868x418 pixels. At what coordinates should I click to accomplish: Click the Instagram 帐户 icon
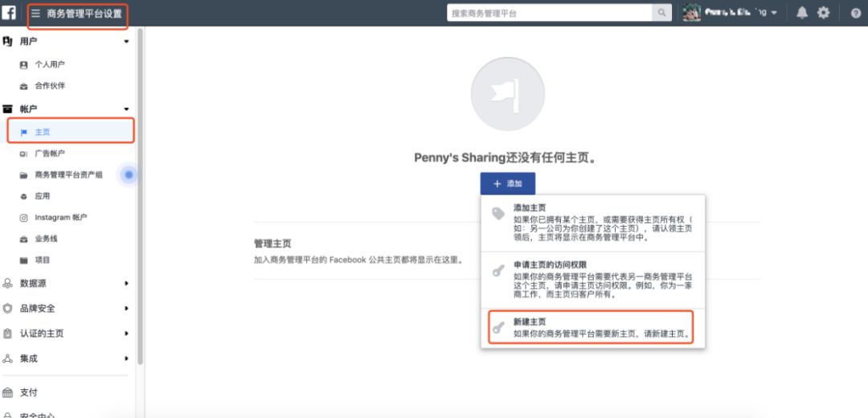(24, 218)
